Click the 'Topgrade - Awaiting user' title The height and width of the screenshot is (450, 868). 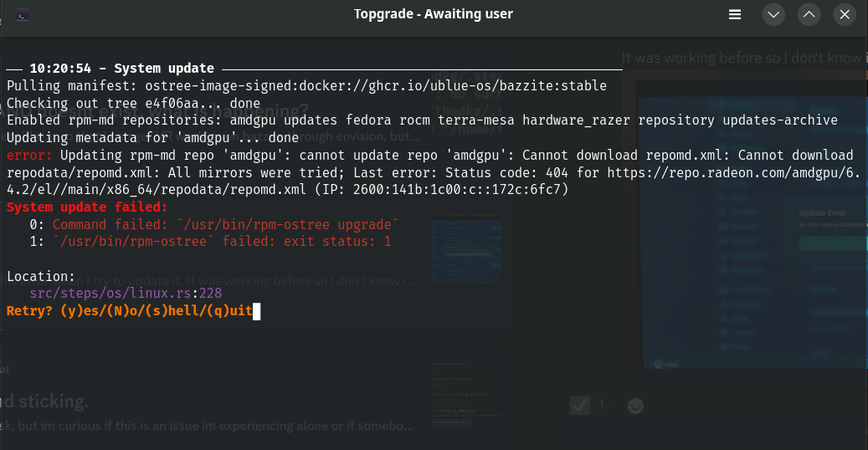434,14
